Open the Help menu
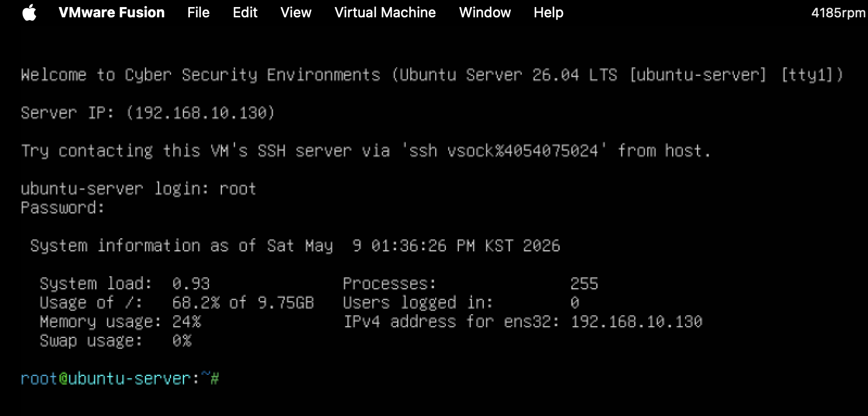The width and height of the screenshot is (868, 416). (x=548, y=12)
